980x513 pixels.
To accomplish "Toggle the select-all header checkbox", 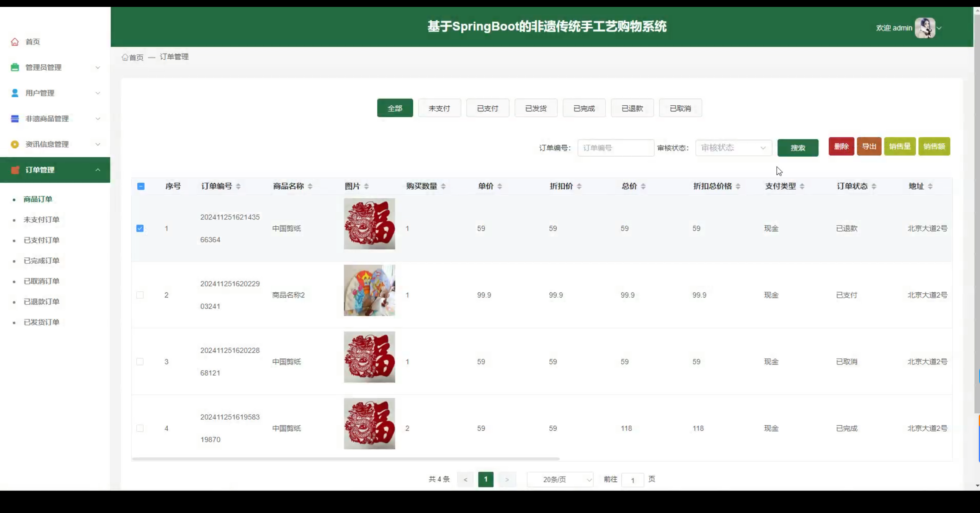I will (x=141, y=186).
